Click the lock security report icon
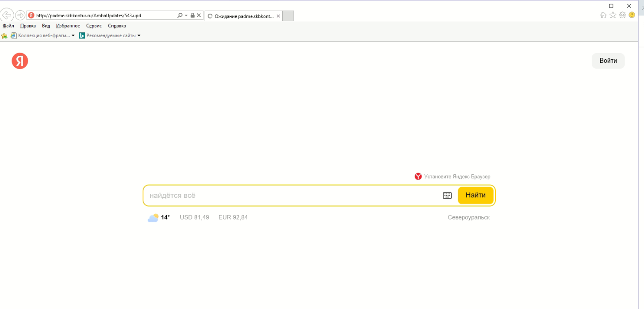 192,15
